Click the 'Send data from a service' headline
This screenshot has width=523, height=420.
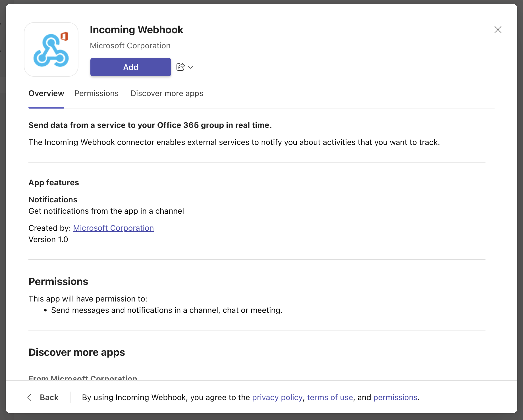pos(150,125)
